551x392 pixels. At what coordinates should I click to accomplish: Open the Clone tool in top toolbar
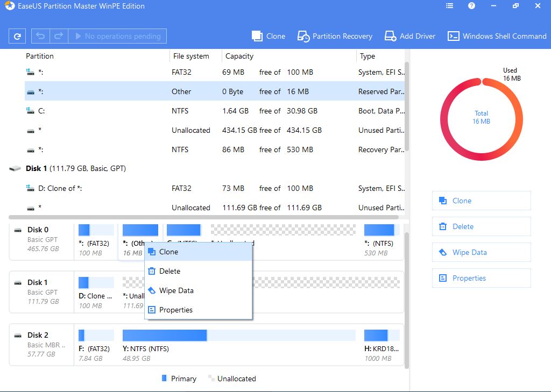(269, 36)
